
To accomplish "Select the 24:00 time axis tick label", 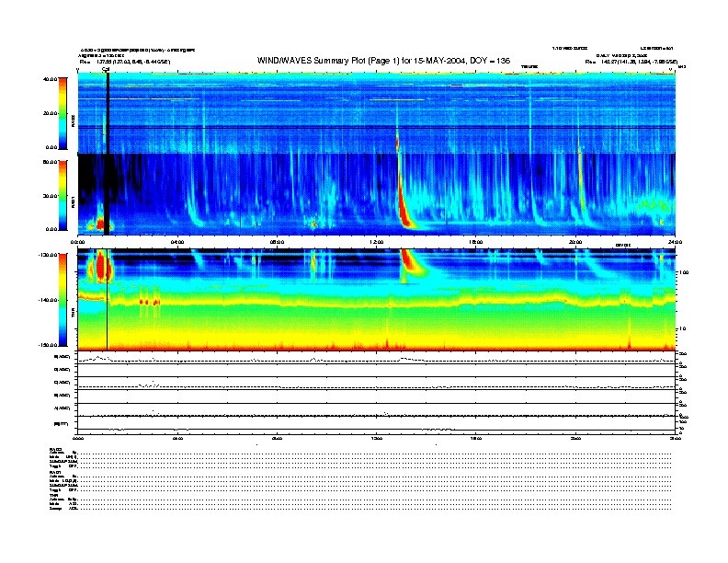I will click(x=674, y=242).
